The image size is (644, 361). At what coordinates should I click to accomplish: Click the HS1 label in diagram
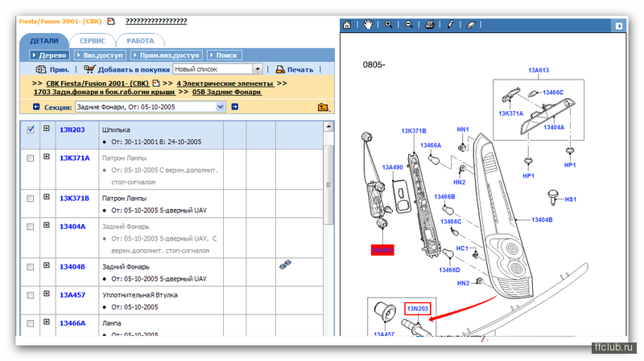tap(571, 199)
